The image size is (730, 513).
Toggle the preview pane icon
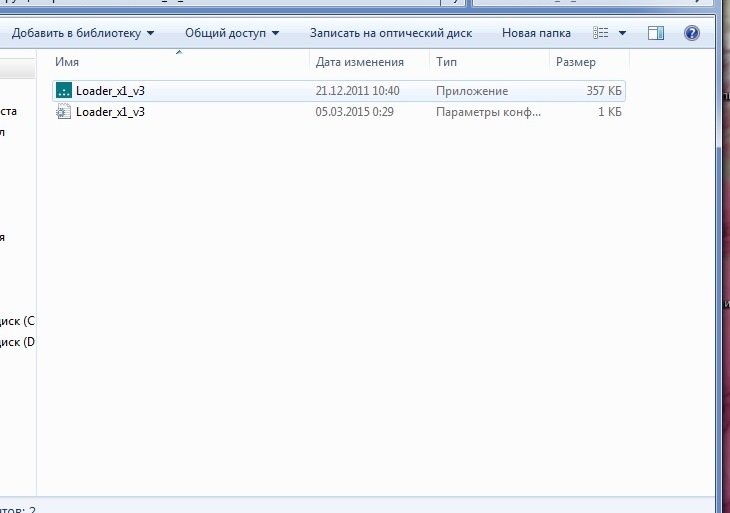[x=656, y=33]
